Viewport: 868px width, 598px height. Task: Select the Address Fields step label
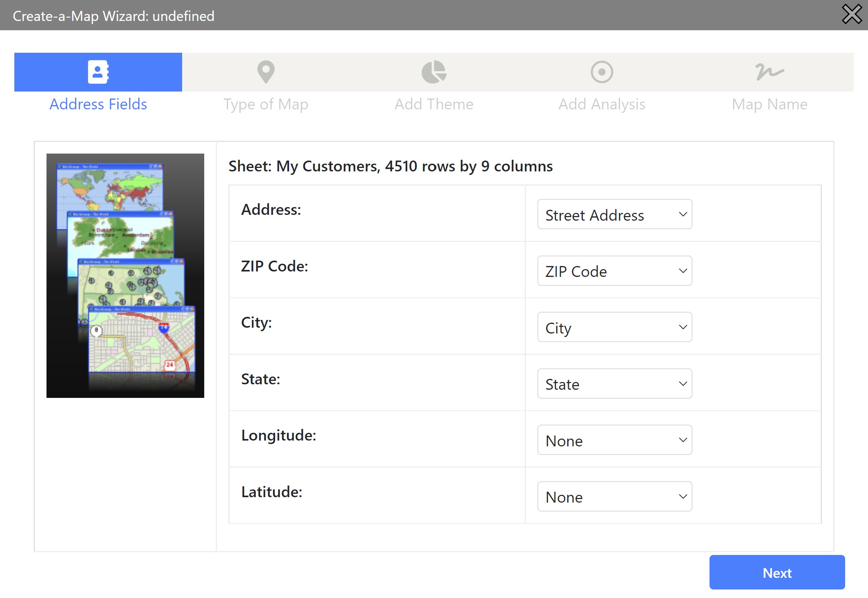click(98, 104)
